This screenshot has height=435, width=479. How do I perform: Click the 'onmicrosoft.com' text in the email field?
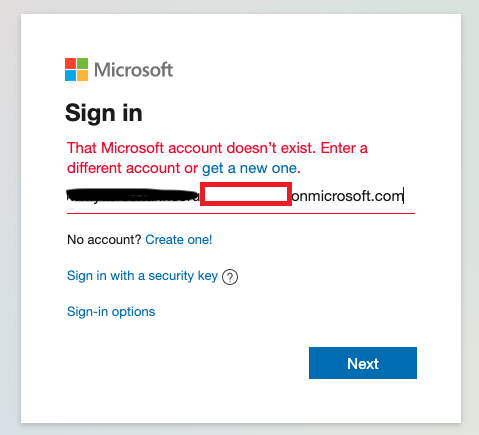347,196
